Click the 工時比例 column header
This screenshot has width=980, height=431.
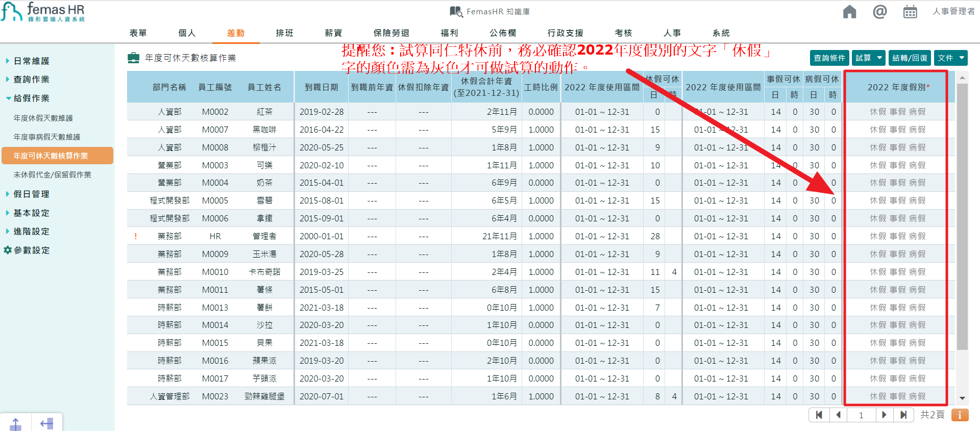[541, 87]
